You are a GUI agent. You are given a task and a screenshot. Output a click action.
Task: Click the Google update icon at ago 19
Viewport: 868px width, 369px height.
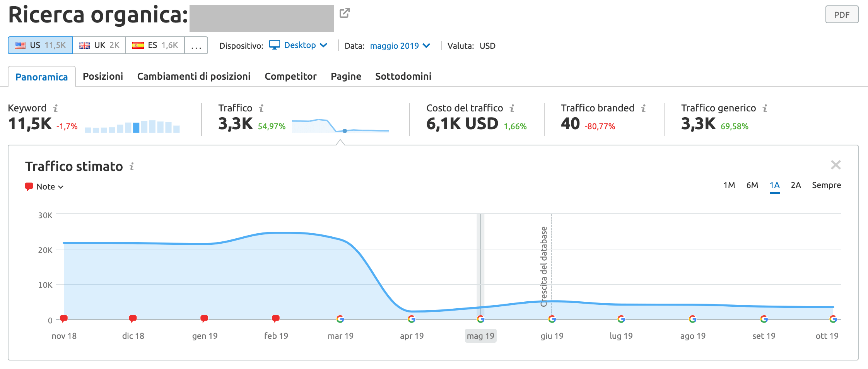693,319
